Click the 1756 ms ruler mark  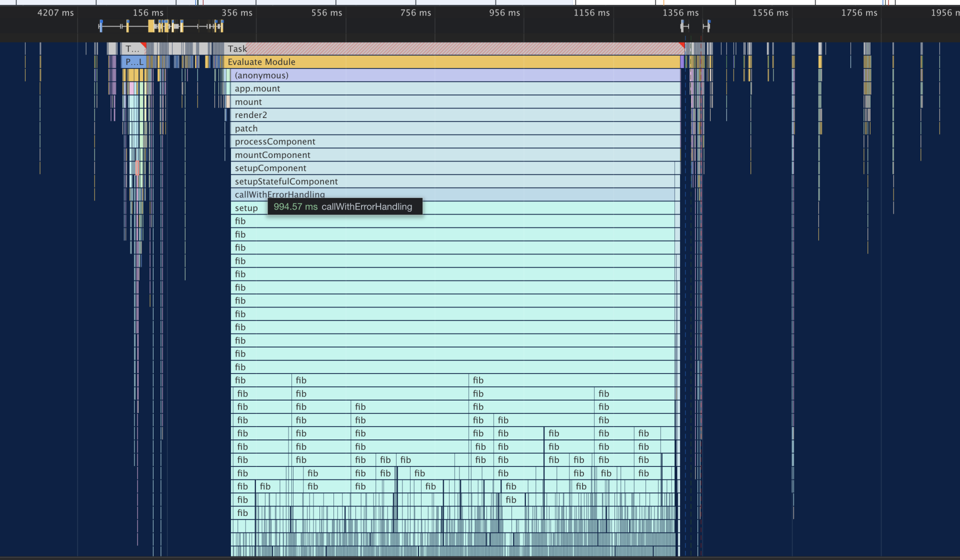[859, 12]
